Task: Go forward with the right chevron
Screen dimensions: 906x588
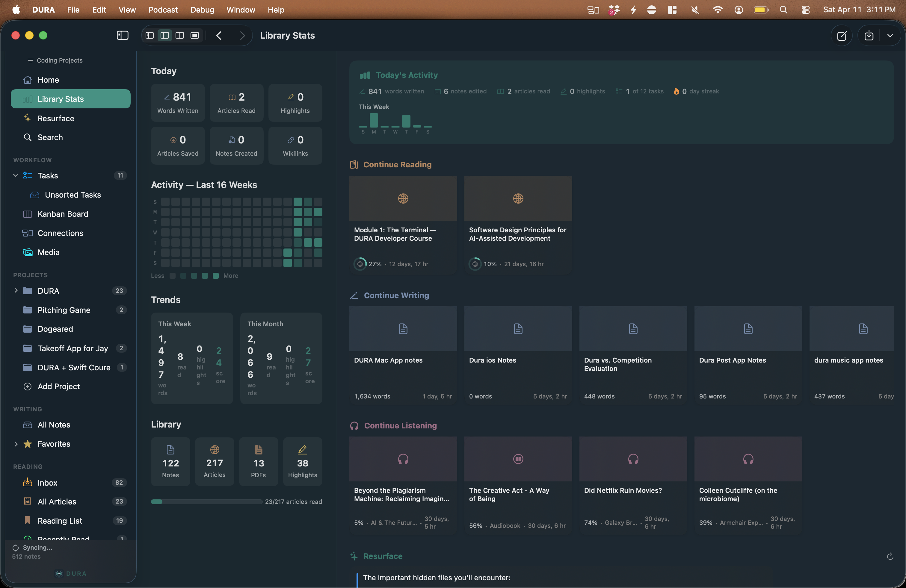Action: pyautogui.click(x=242, y=35)
